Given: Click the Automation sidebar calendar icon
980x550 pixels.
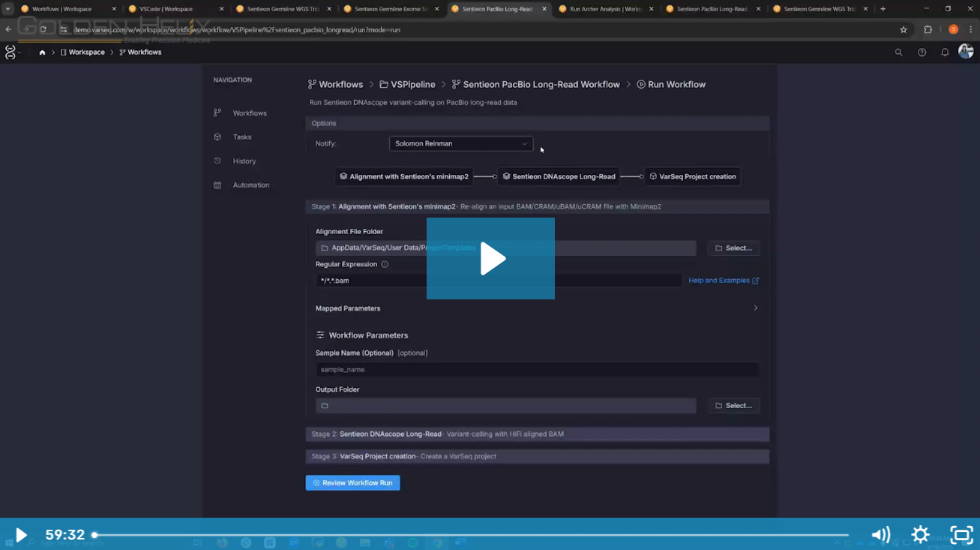Looking at the screenshot, I should click(x=217, y=185).
